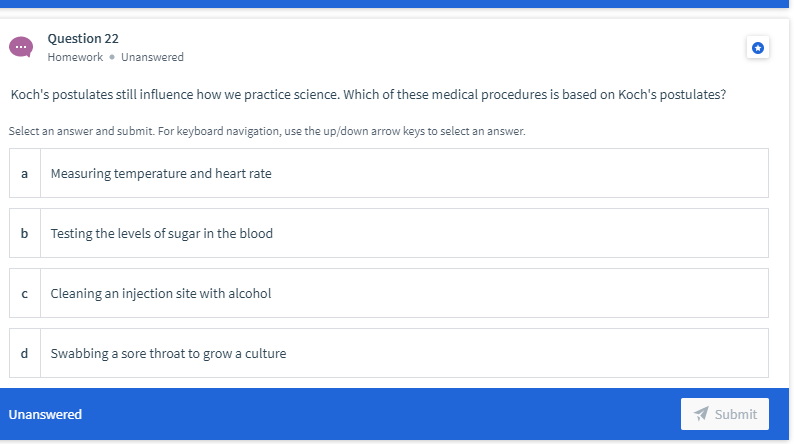Click the purple chat bubble question icon

20,47
